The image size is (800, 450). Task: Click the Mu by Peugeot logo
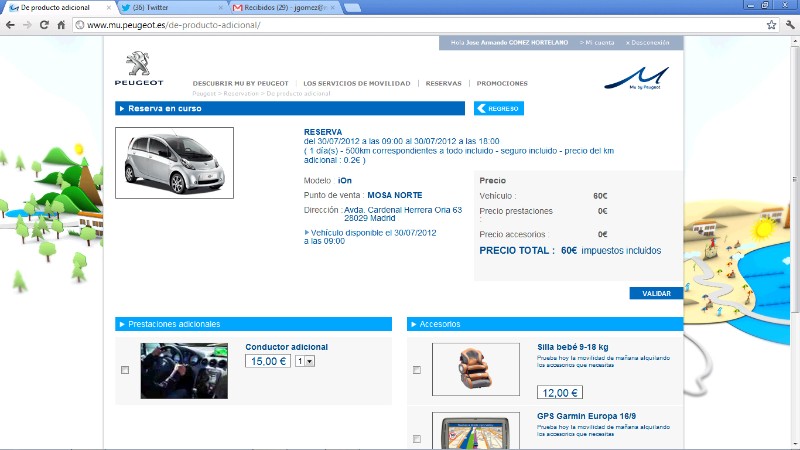tap(637, 79)
